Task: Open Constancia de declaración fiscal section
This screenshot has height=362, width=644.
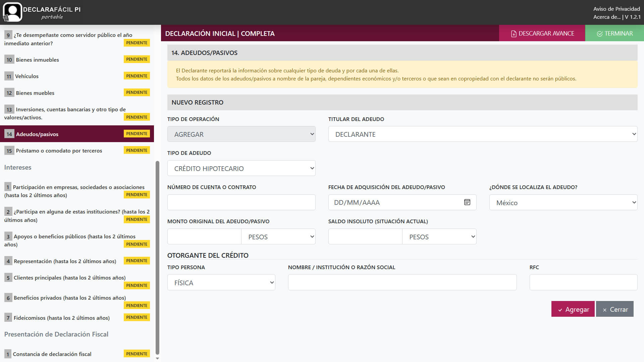Action: coord(77,354)
